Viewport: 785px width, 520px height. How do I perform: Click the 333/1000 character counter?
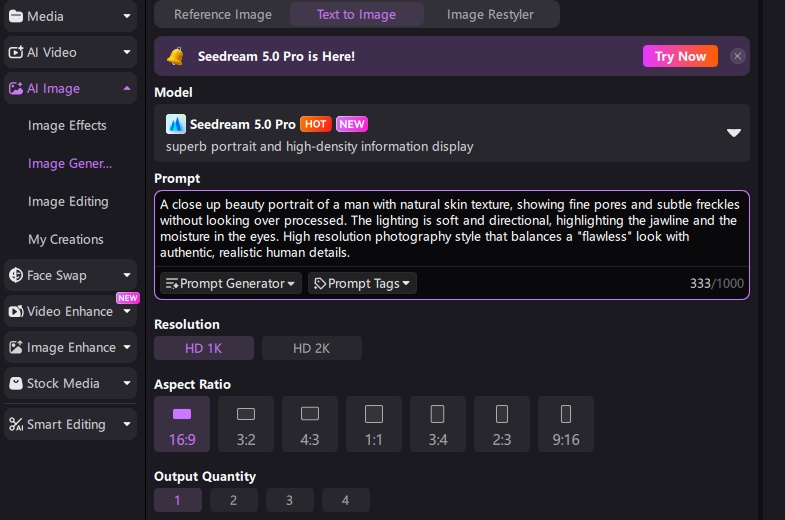point(716,283)
